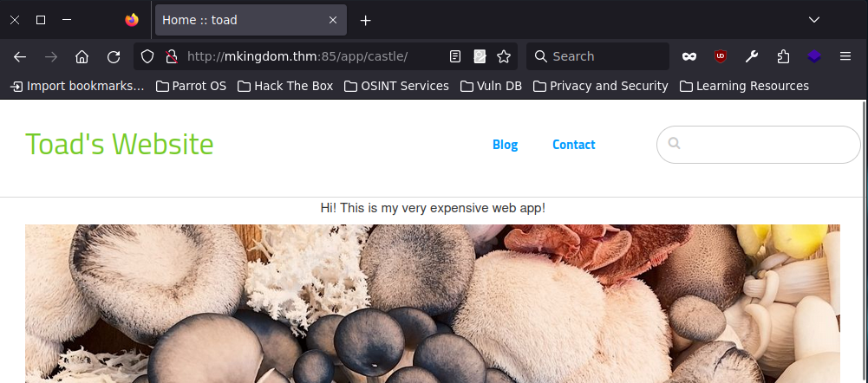868x383 pixels.
Task: Toggle reader view icon in address bar
Action: pyautogui.click(x=455, y=56)
